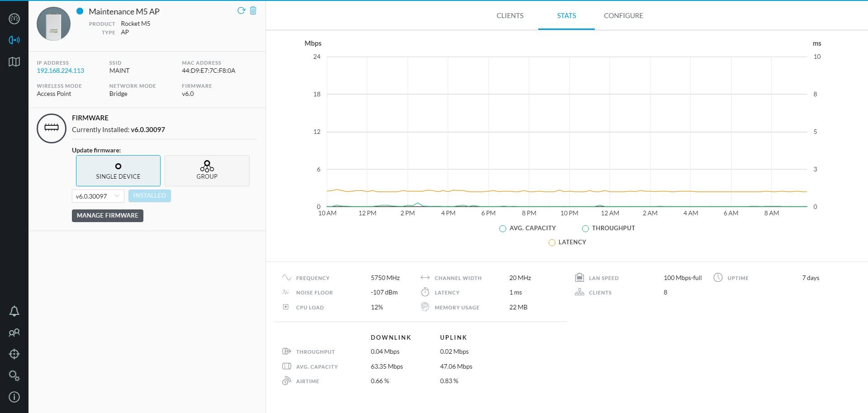Open the wireless devices icon in sidebar
Image resolution: width=868 pixels, height=413 pixels.
[x=14, y=40]
